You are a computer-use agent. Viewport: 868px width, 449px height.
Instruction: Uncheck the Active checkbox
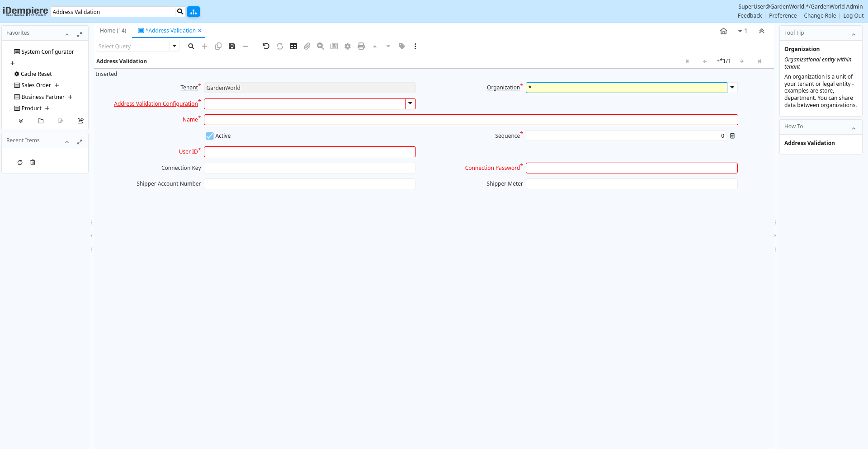coord(210,136)
